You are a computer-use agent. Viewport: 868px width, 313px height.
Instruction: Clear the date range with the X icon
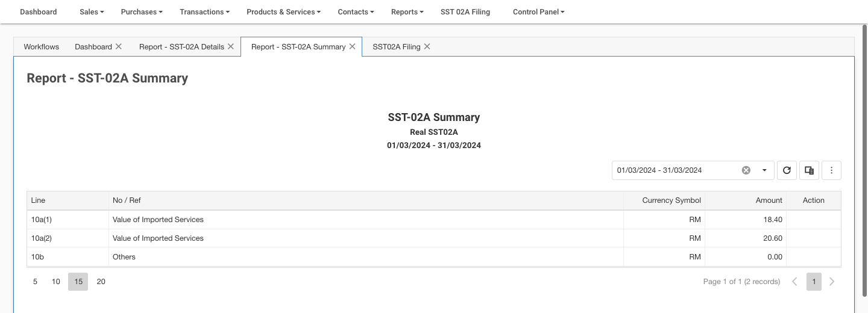pyautogui.click(x=746, y=170)
